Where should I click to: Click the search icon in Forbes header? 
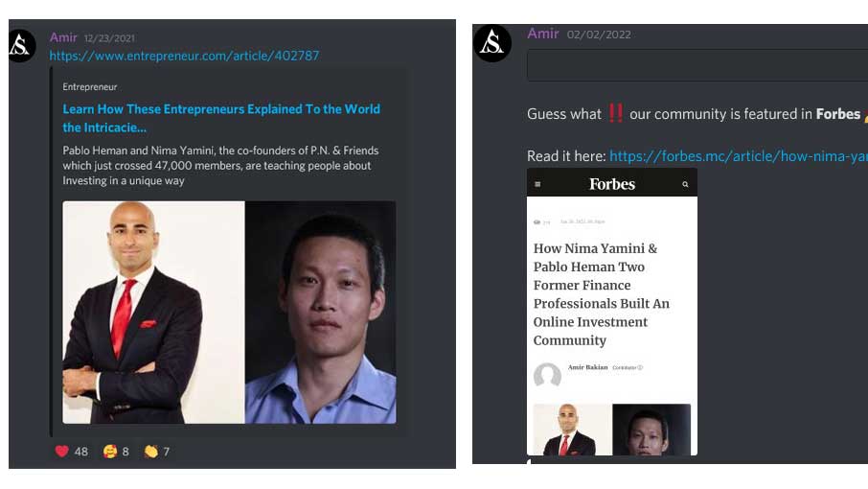(685, 184)
